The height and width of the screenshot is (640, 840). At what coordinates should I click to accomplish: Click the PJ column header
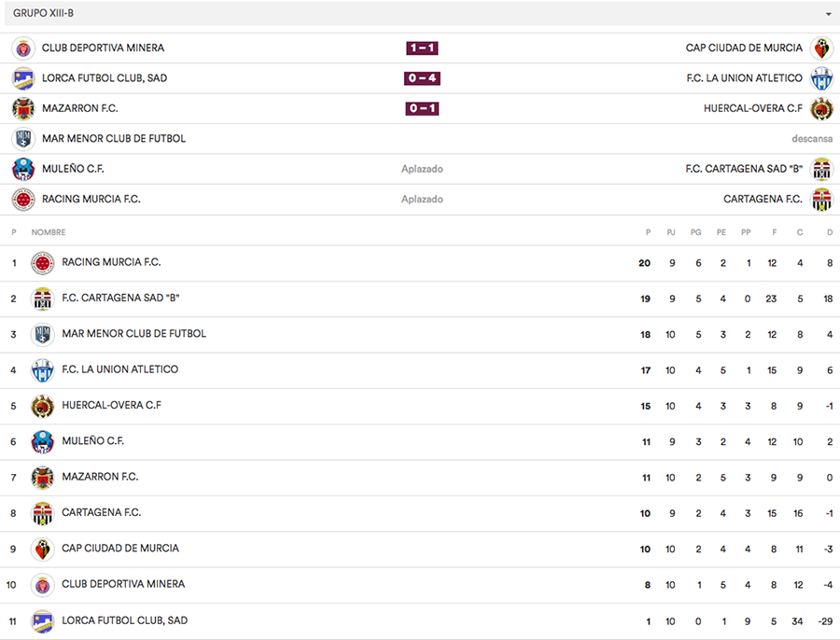point(670,232)
